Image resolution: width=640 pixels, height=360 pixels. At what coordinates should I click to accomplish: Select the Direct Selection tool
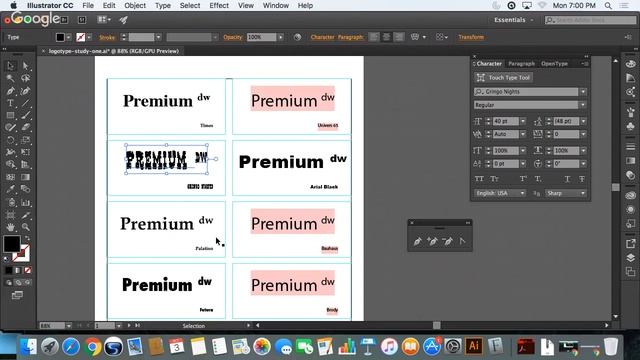pyautogui.click(x=25, y=66)
